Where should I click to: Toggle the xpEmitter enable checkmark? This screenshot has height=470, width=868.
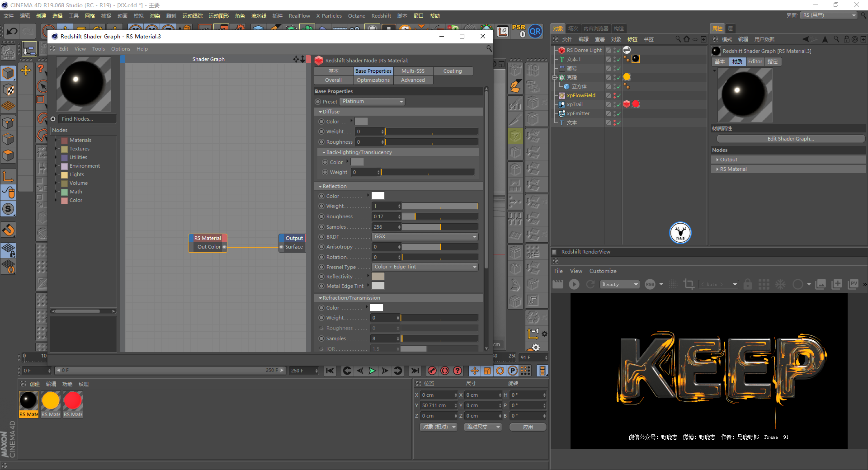(618, 113)
